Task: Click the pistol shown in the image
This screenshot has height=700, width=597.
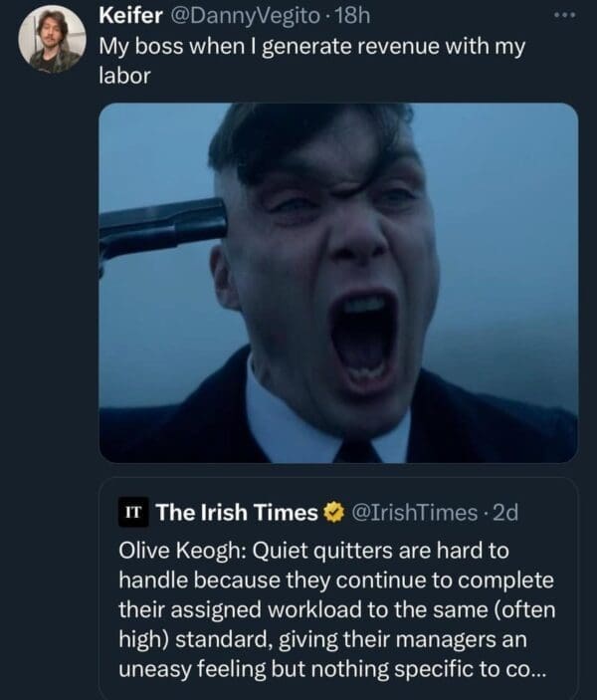Action: pos(161,225)
